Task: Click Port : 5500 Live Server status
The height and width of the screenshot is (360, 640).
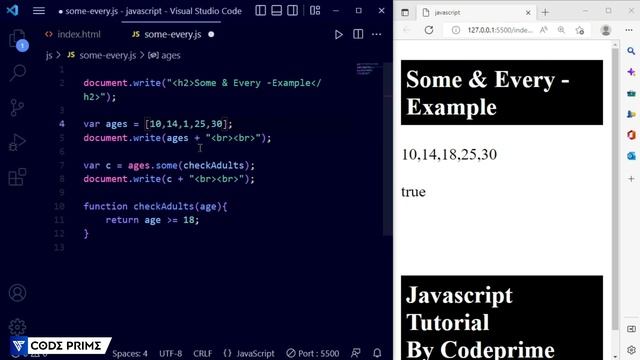Action: (313, 353)
